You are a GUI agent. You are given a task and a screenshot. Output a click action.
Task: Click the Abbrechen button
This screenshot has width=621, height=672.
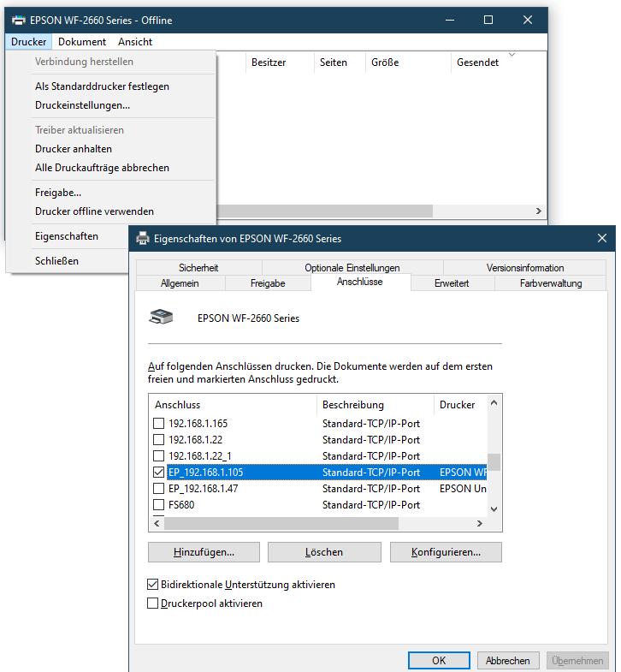(x=507, y=660)
